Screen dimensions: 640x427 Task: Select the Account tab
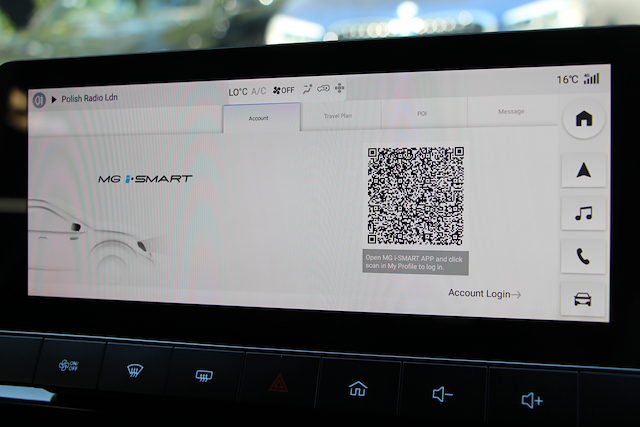pos(259,117)
